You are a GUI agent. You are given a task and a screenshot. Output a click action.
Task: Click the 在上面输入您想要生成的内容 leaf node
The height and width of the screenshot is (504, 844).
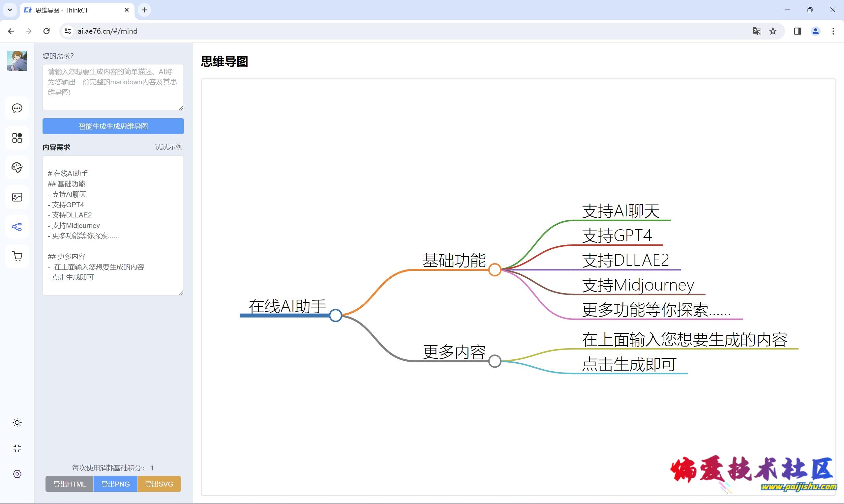(x=684, y=340)
